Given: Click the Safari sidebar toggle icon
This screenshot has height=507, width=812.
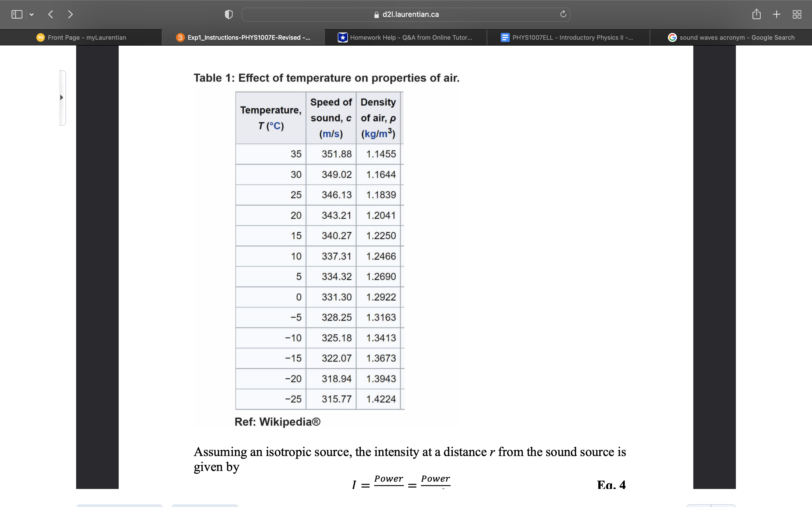Looking at the screenshot, I should (17, 14).
